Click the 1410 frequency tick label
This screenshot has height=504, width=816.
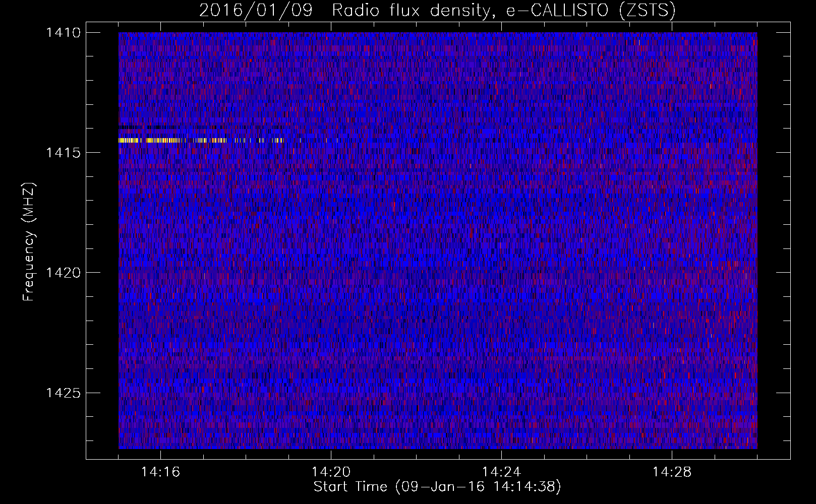[63, 33]
